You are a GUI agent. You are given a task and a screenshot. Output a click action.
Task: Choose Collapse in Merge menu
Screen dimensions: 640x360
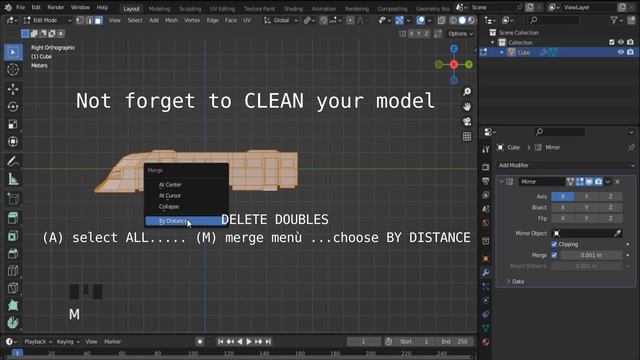pos(186,207)
